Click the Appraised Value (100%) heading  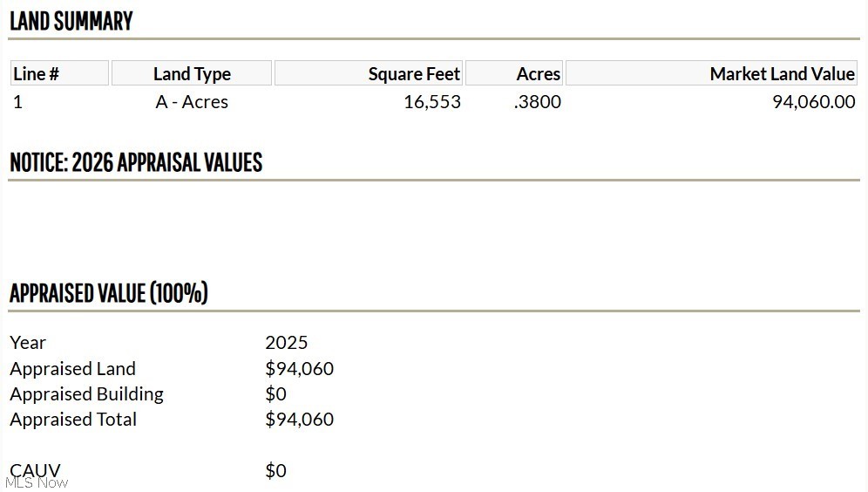click(x=109, y=293)
